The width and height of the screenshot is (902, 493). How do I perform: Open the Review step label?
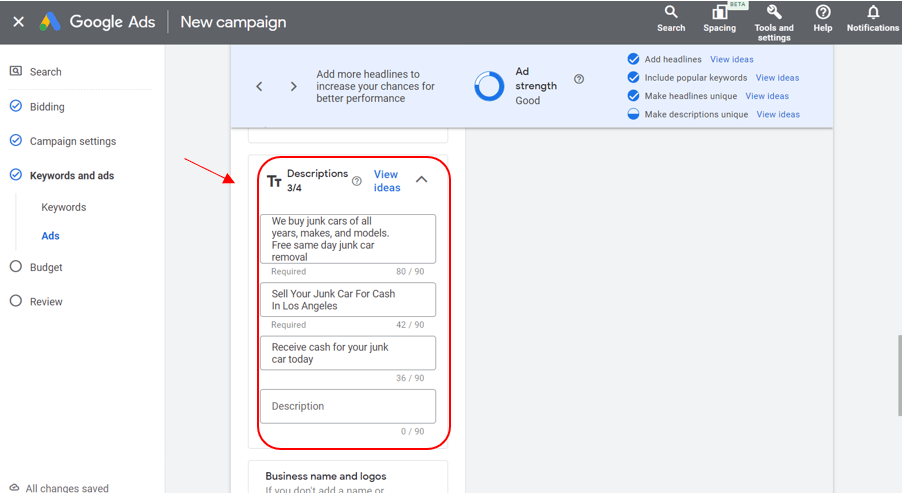[46, 301]
